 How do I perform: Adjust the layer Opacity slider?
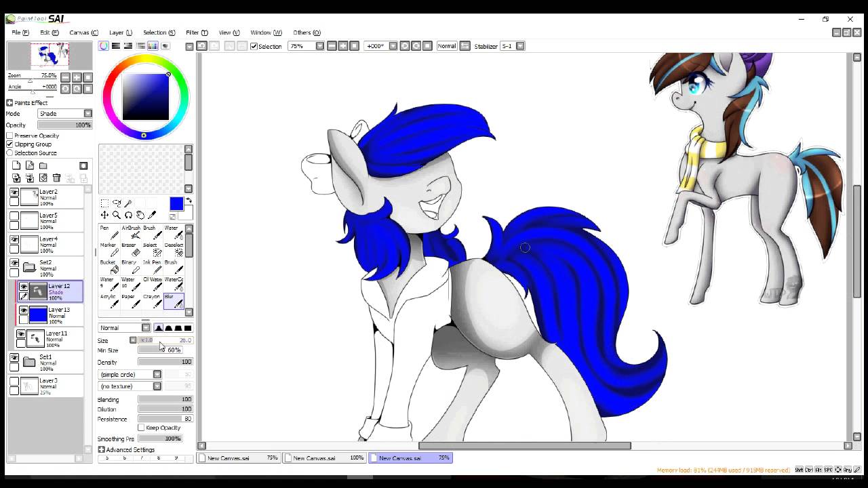(64, 125)
